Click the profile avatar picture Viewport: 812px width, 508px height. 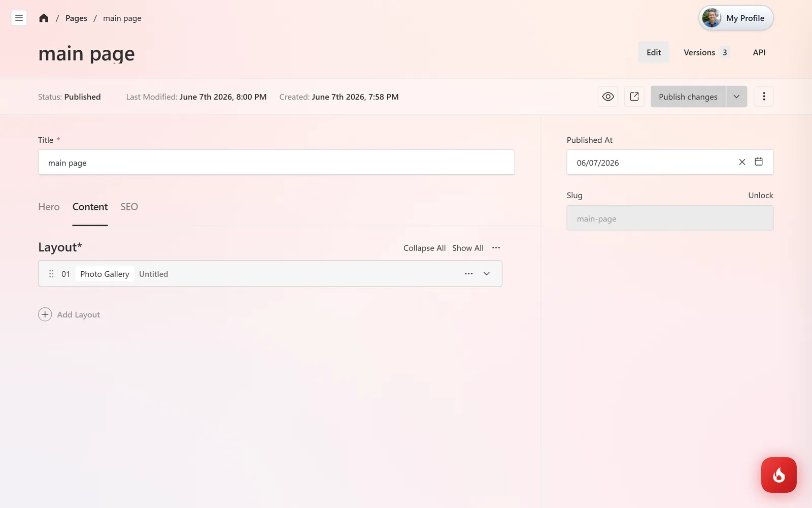coord(712,18)
